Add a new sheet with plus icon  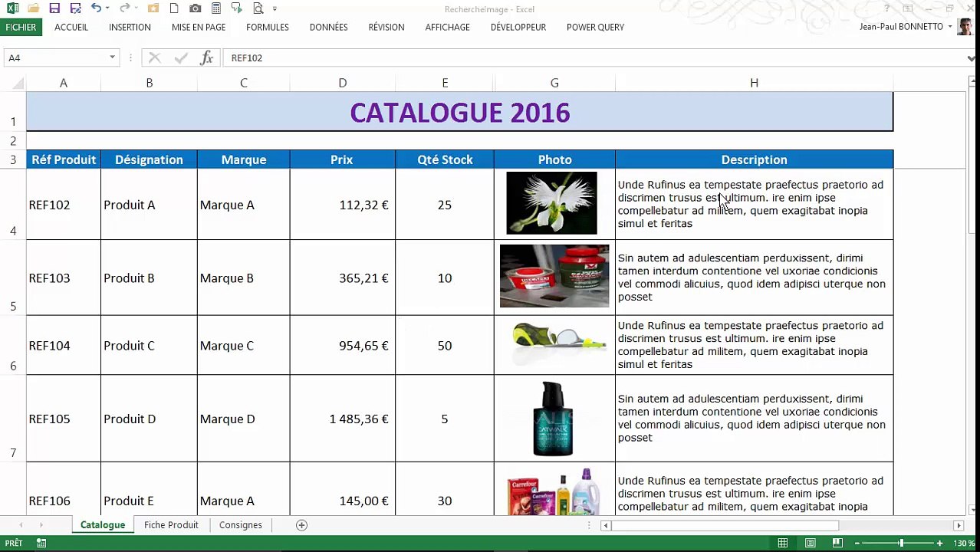(302, 525)
